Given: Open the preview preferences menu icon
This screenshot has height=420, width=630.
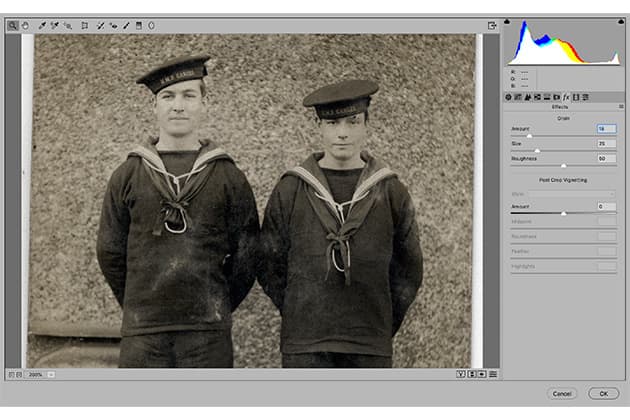Looking at the screenshot, I should coord(493,374).
